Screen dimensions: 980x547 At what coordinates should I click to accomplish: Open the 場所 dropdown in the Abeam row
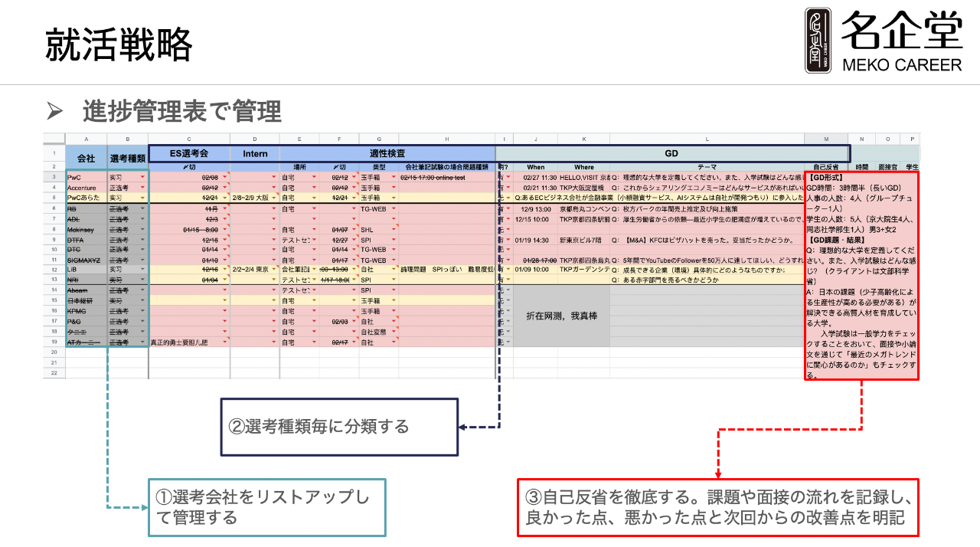315,290
